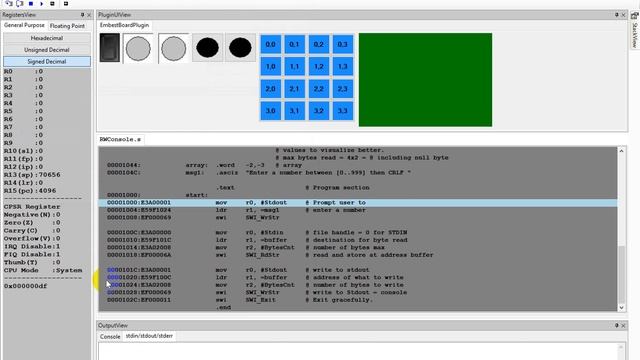Pin the OutputView panel

[616, 325]
